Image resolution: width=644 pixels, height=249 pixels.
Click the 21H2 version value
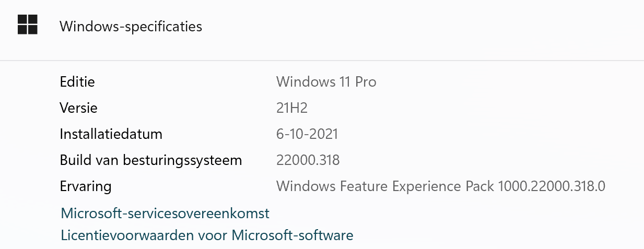click(x=292, y=108)
